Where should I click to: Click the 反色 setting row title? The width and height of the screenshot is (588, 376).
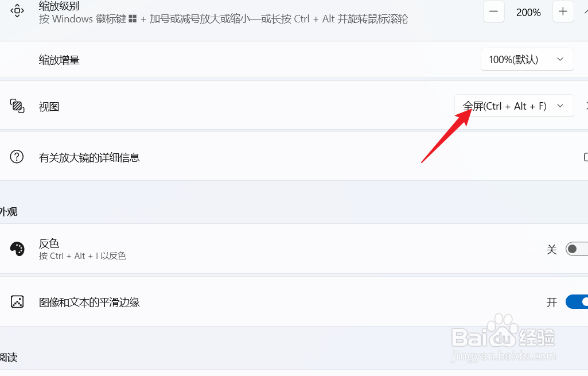[x=49, y=243]
